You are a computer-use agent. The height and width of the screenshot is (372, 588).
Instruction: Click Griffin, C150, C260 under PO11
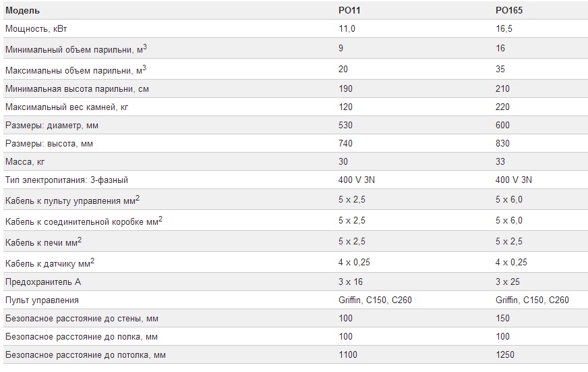tap(375, 300)
